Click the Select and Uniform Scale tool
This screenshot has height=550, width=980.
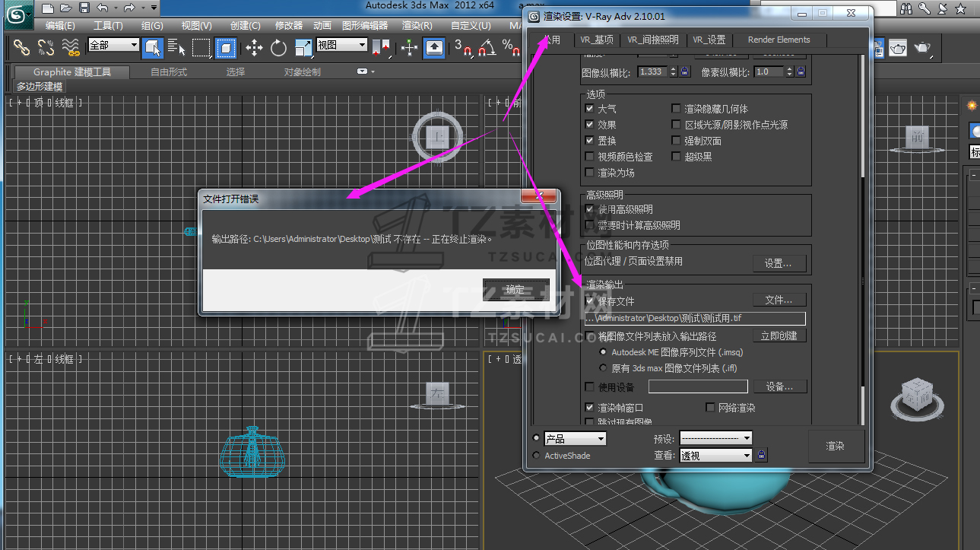303,48
